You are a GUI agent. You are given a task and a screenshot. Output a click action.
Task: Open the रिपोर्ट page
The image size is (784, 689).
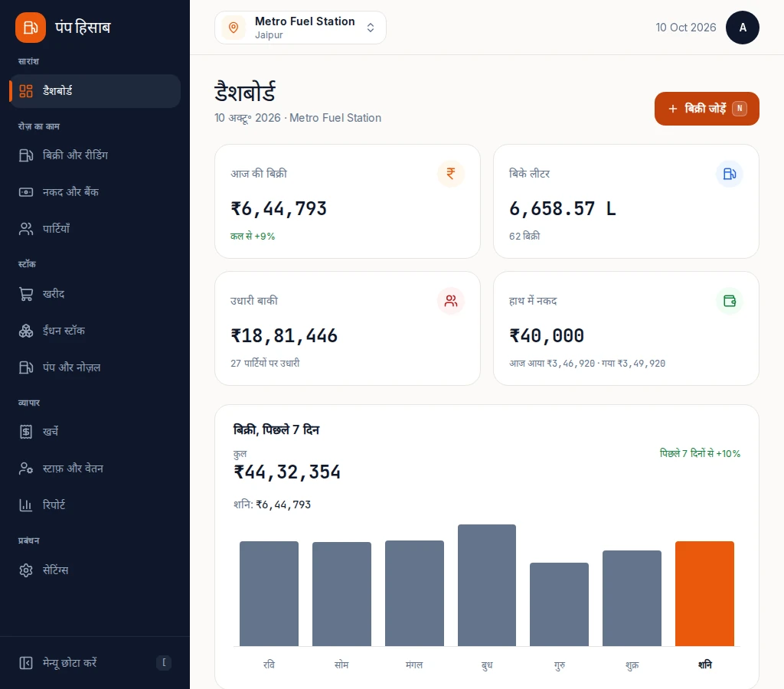point(95,505)
